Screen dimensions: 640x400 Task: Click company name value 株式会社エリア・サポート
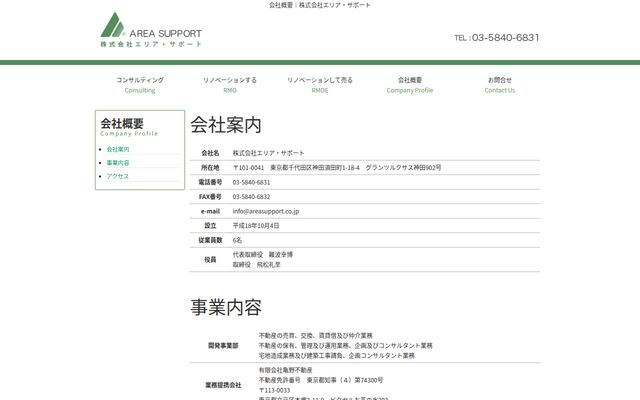[x=269, y=153]
